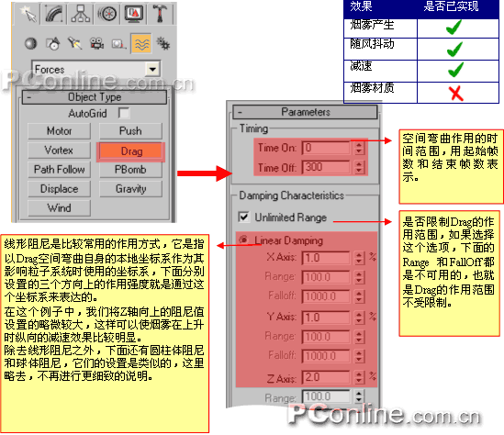The image size is (504, 435).
Task: Select the Shapes category icon
Action: (x=53, y=43)
